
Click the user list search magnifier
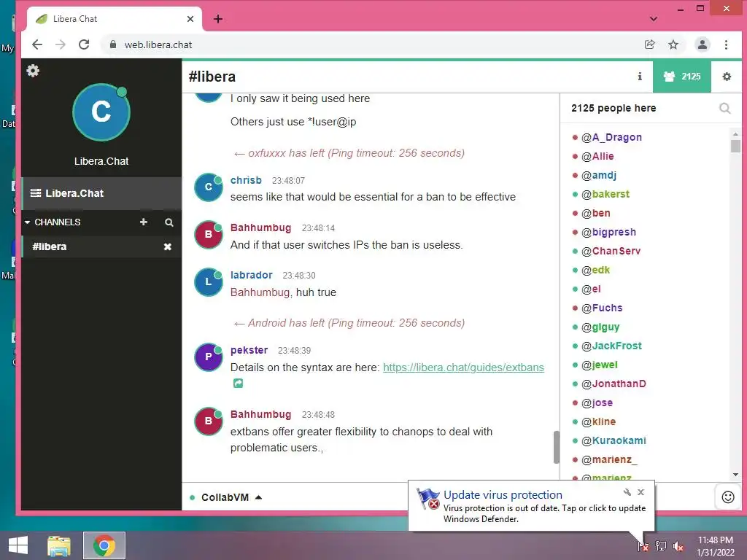[725, 108]
